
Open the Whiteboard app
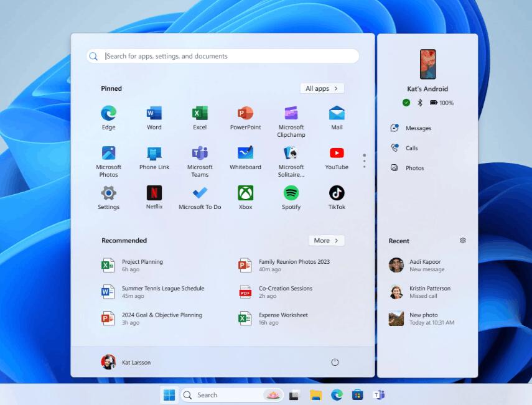[245, 158]
